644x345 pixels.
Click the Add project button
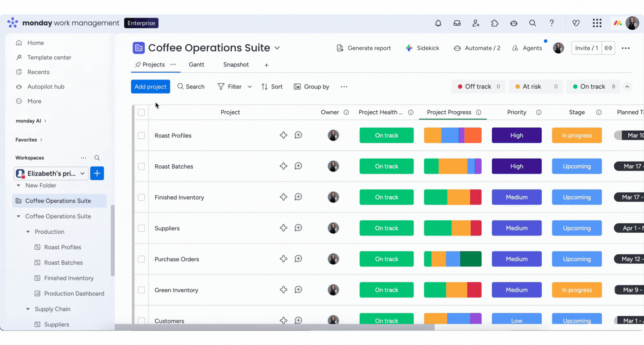[x=150, y=87]
